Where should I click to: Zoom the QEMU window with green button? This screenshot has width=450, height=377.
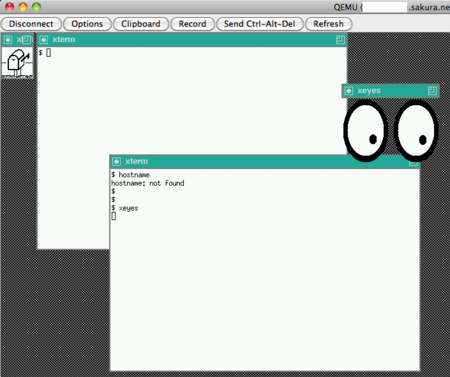(36, 7)
